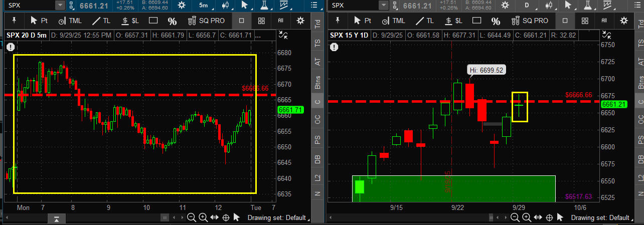Toggle single-chart view in left chart toolbar
The image size is (644, 225).
click(x=242, y=21)
